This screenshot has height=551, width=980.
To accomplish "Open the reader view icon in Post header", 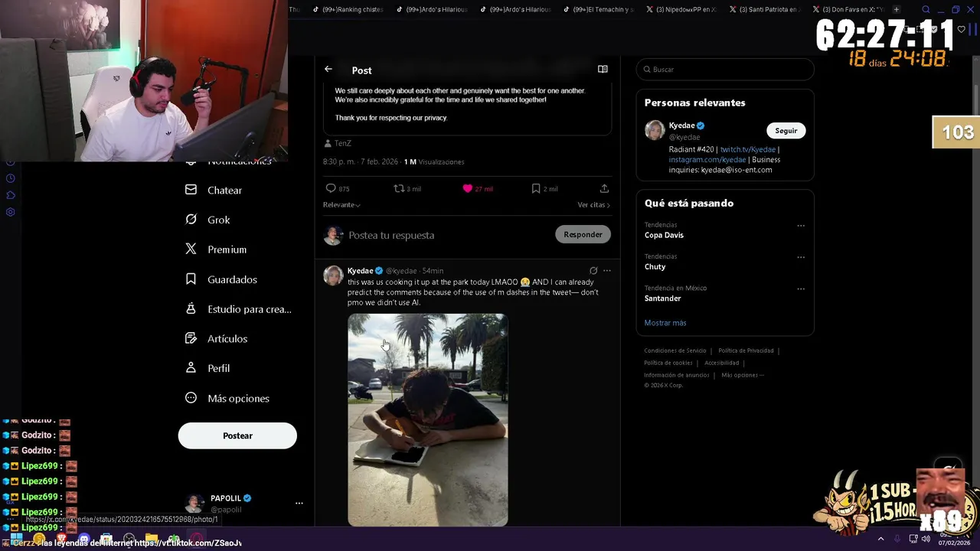I will click(x=603, y=69).
